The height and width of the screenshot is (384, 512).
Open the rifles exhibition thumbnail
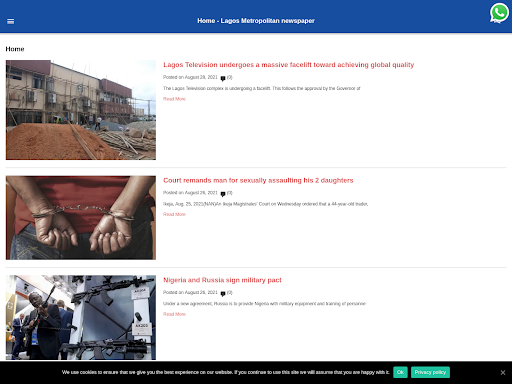click(x=81, y=317)
